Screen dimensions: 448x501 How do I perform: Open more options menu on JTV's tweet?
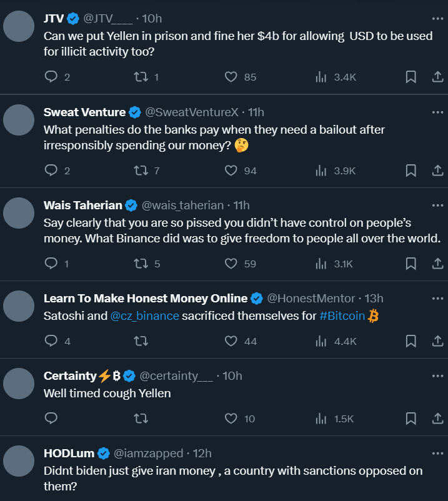click(x=437, y=19)
